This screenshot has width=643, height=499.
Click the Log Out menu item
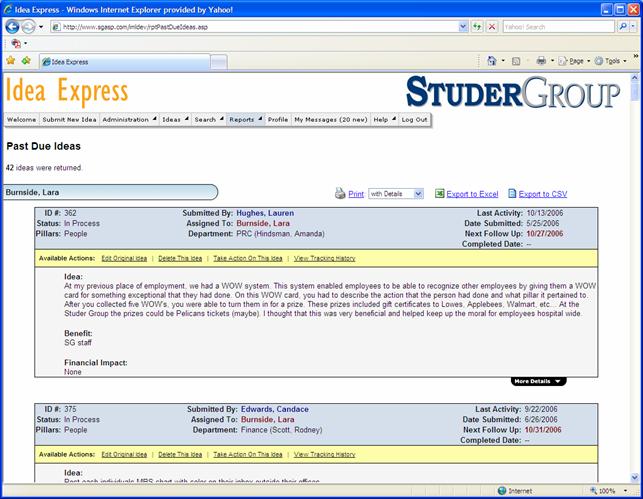pos(414,119)
